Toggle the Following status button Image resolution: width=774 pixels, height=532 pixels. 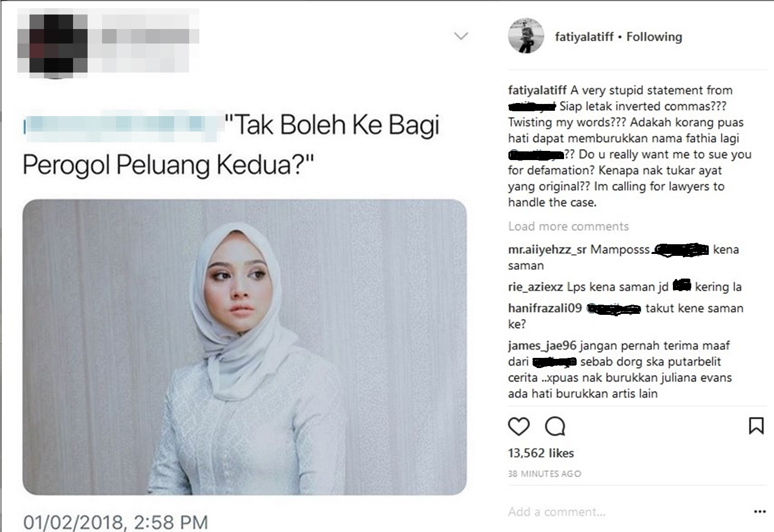(x=654, y=37)
